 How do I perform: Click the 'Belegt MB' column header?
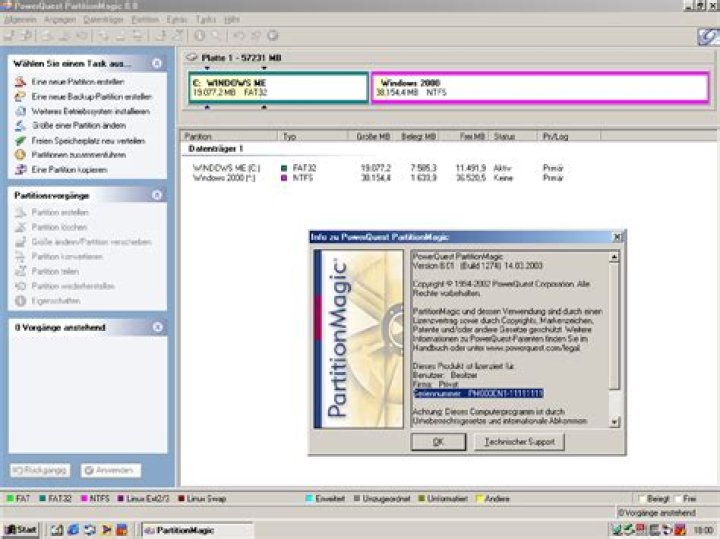coord(417,136)
